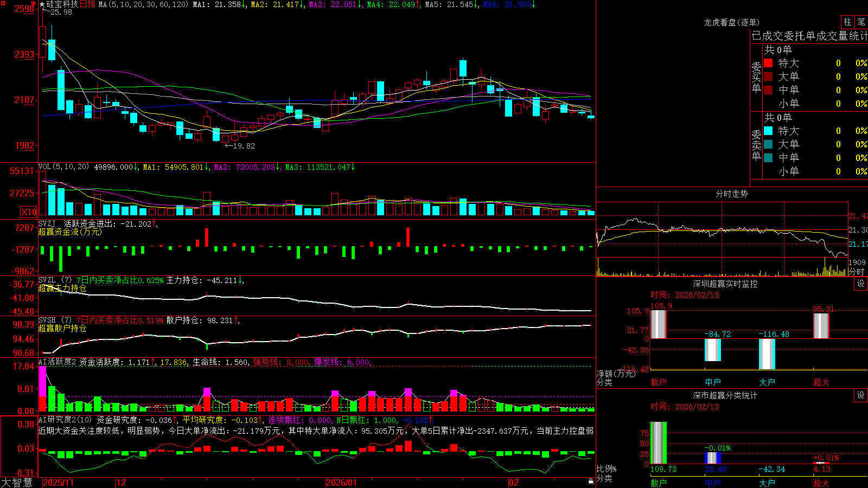Screen dimensions: 868x488
Task: Click the teal 中单 sell order swatch
Action: click(x=768, y=158)
